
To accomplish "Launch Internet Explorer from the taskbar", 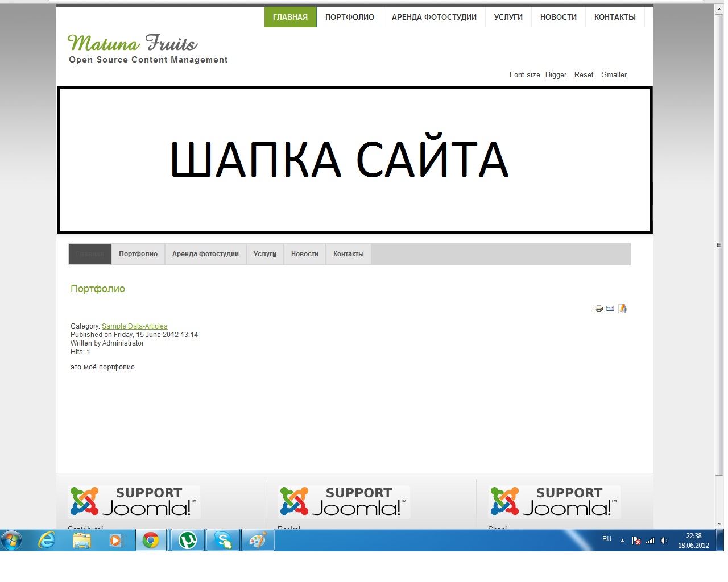I will 47,540.
